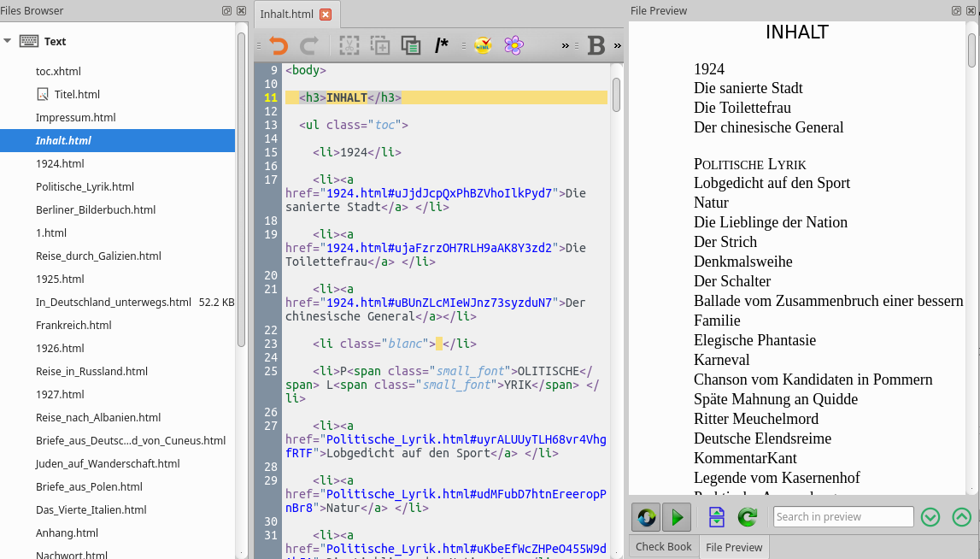This screenshot has width=980, height=559.
Task: Expand hidden editor toolbar items after flower icon
Action: click(x=565, y=45)
